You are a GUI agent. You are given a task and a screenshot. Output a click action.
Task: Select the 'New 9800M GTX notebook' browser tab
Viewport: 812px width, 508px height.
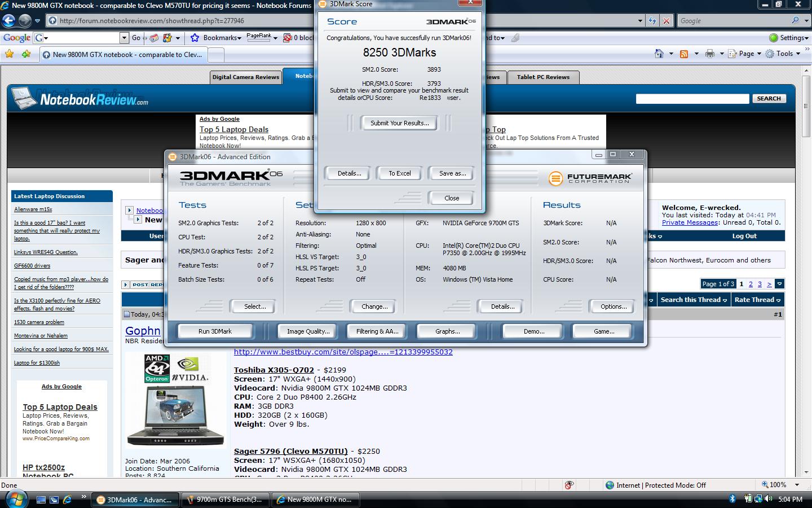(123, 55)
